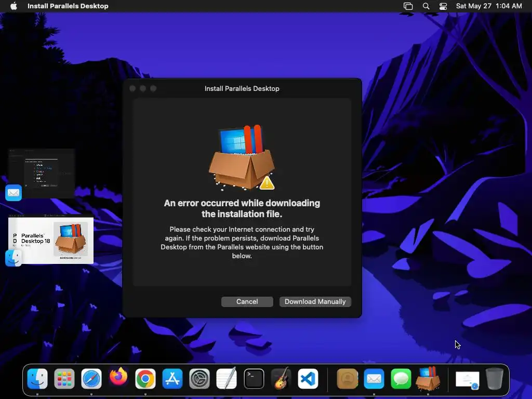This screenshot has height=399, width=532.
Task: Open Spotlight search in the menu bar
Action: click(x=426, y=6)
